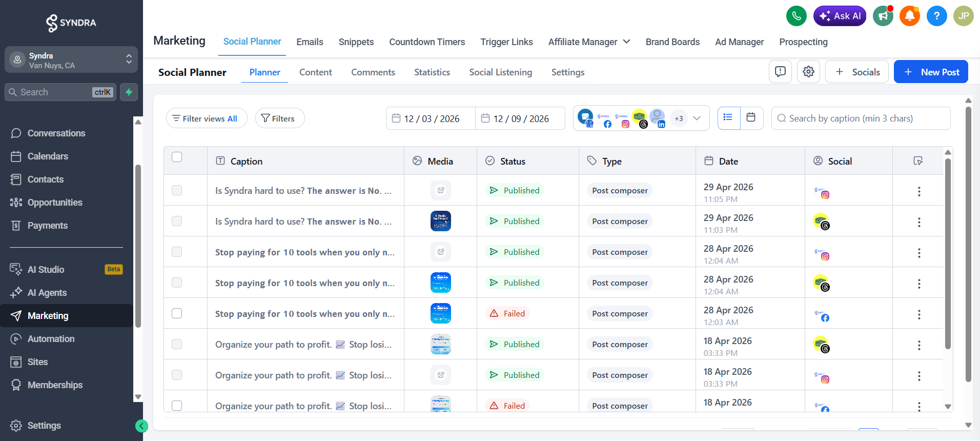Click the blue help question mark icon
The height and width of the screenshot is (441, 980).
(x=936, y=16)
